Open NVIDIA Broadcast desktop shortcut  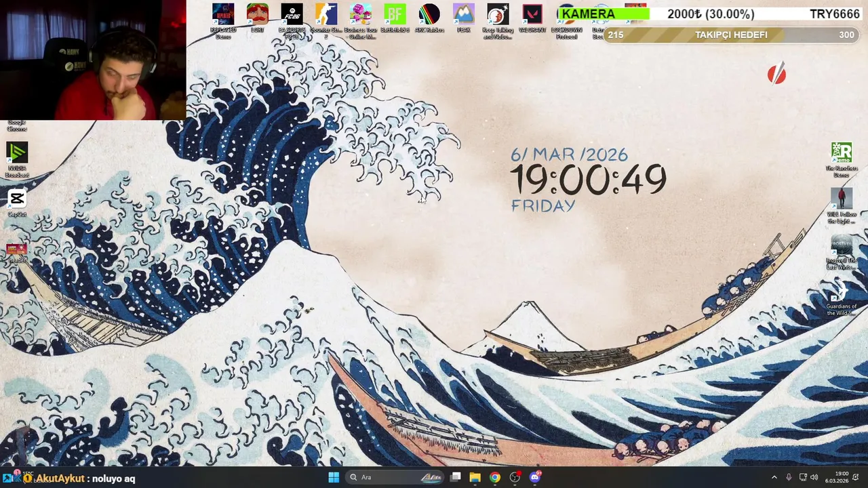(17, 160)
